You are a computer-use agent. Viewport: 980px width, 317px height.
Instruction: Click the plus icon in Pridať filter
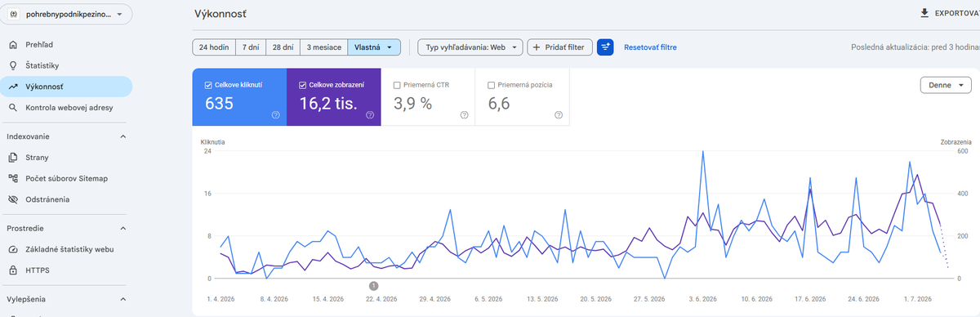pyautogui.click(x=537, y=47)
